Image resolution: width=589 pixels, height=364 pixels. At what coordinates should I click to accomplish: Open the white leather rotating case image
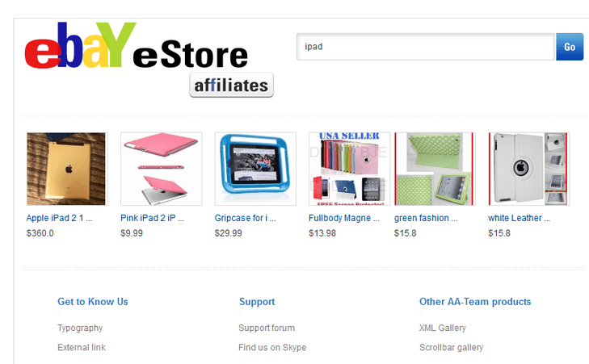coord(529,169)
